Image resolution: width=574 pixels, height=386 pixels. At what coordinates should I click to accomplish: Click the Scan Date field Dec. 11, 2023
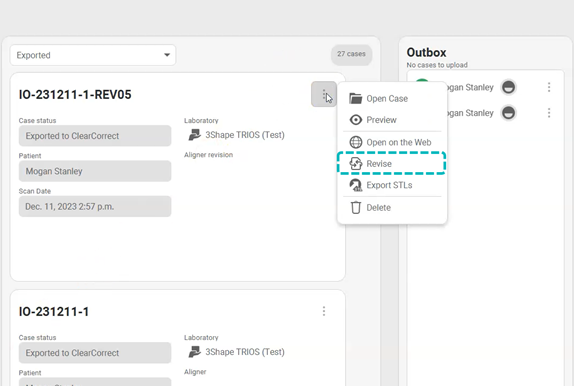(95, 206)
